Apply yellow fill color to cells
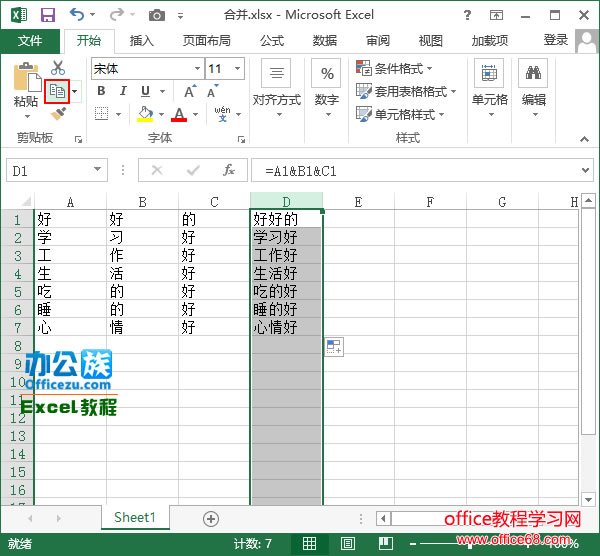Screen dimensions: 600x556 click(x=145, y=114)
